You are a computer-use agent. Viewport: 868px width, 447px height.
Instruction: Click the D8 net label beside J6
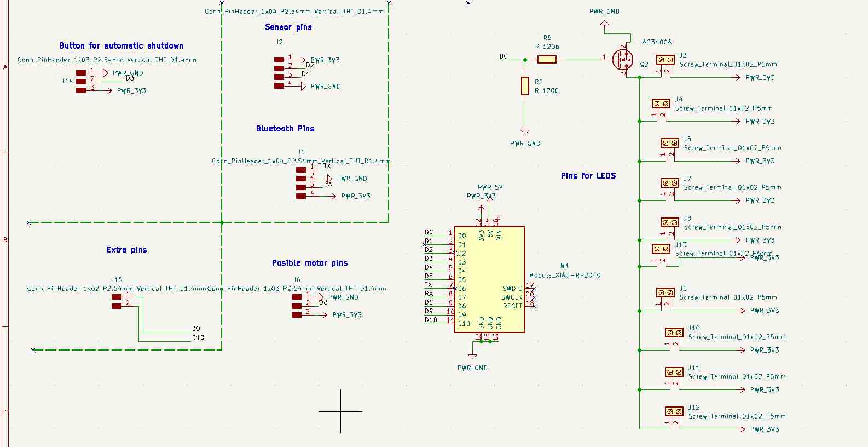coord(323,302)
